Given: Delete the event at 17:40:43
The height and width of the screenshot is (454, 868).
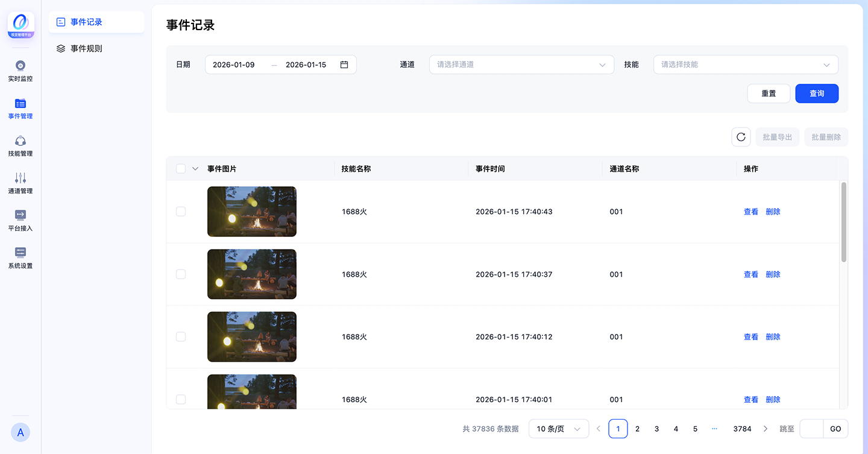Looking at the screenshot, I should coord(773,212).
